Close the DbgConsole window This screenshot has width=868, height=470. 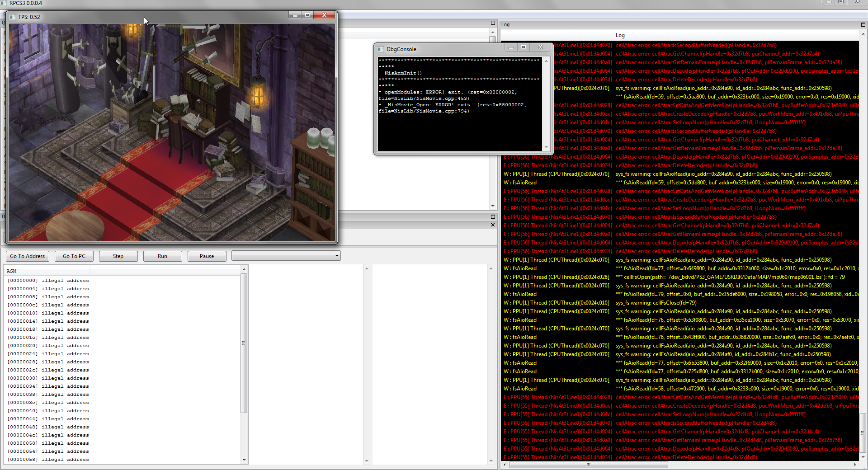540,47
